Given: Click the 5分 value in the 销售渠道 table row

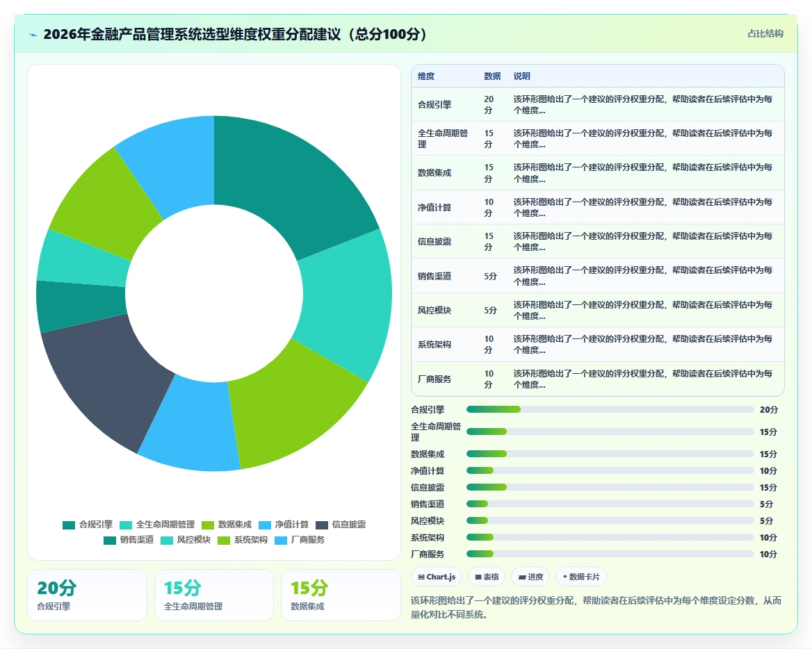Looking at the screenshot, I should tap(490, 277).
